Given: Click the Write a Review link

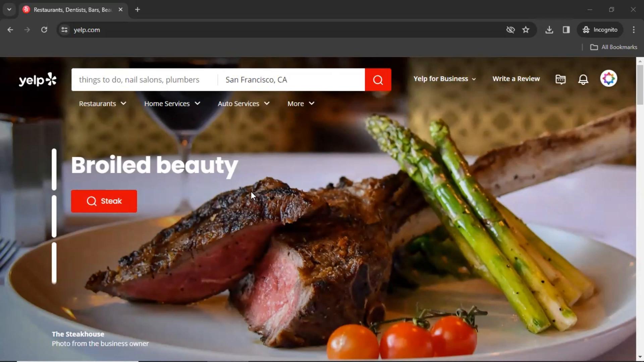Looking at the screenshot, I should click(516, 79).
